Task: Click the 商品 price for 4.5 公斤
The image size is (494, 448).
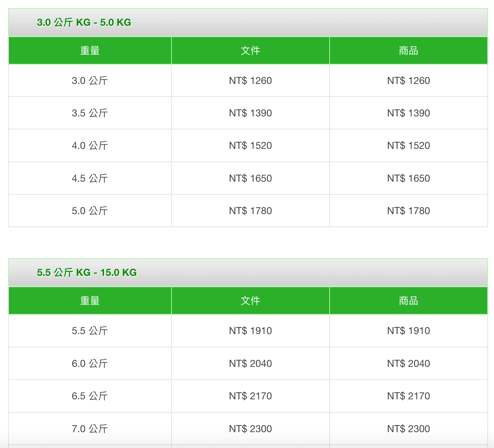Action: [x=408, y=178]
